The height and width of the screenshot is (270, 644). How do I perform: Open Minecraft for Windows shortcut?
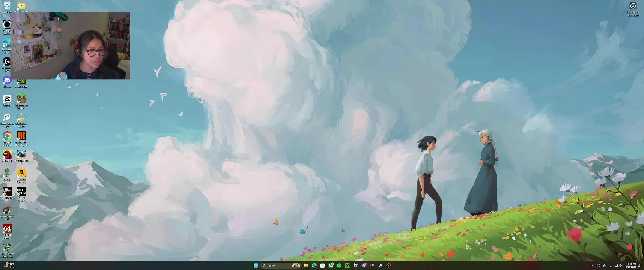click(x=21, y=100)
